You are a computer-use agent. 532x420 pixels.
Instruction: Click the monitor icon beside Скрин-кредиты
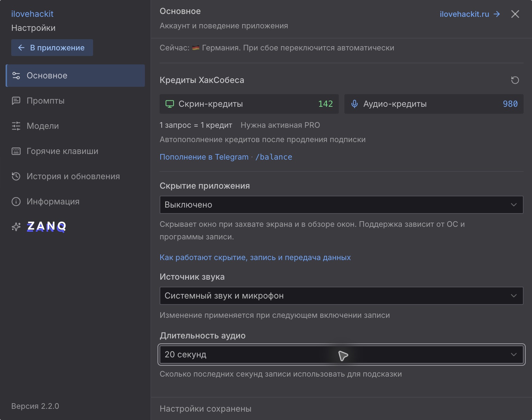click(x=170, y=104)
